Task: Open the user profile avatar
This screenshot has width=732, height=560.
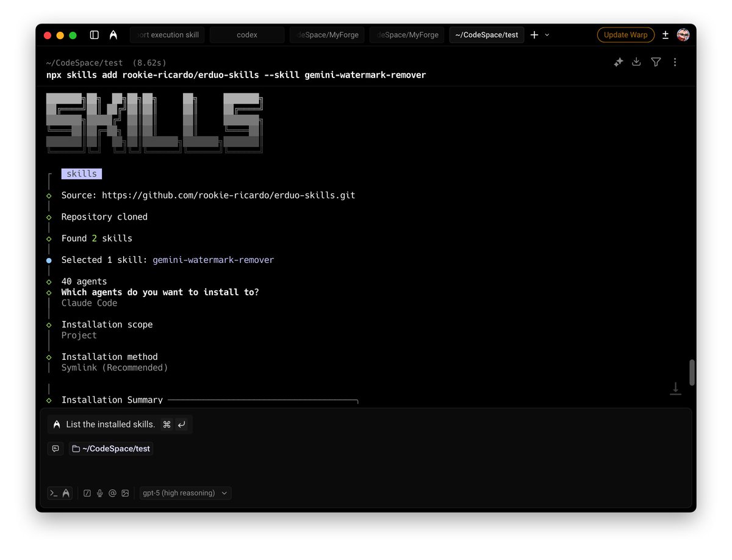Action: (683, 35)
